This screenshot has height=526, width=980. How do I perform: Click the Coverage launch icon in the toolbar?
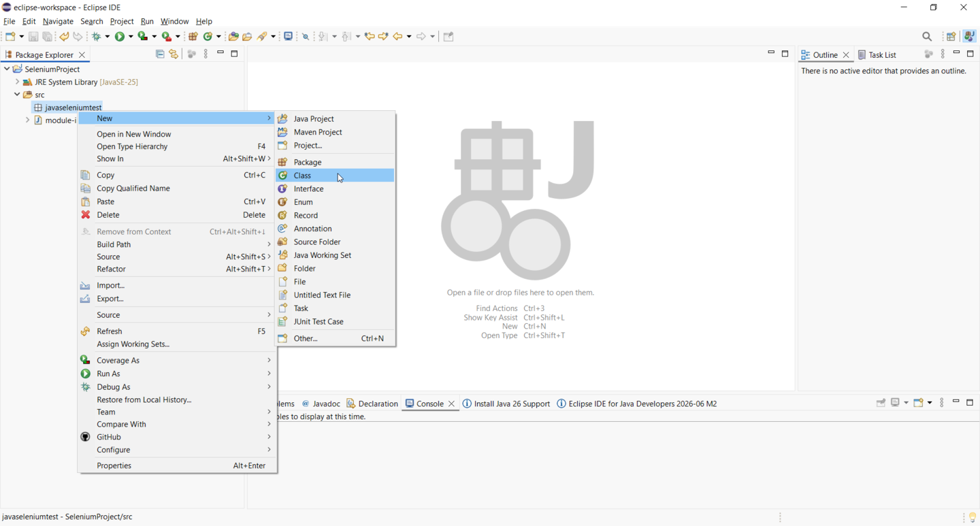pyautogui.click(x=143, y=37)
